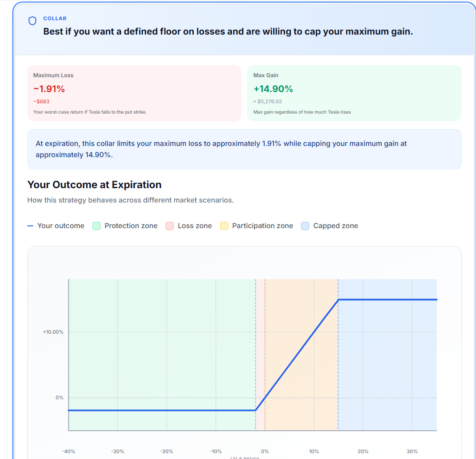Image resolution: width=476 pixels, height=459 pixels.
Task: Click the green Protection zone swatch
Action: click(96, 226)
